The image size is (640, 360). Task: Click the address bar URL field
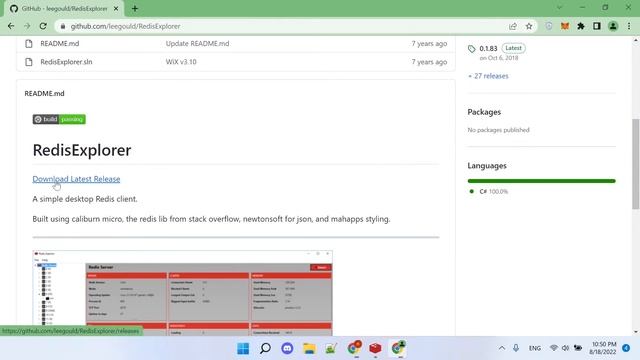click(x=286, y=26)
